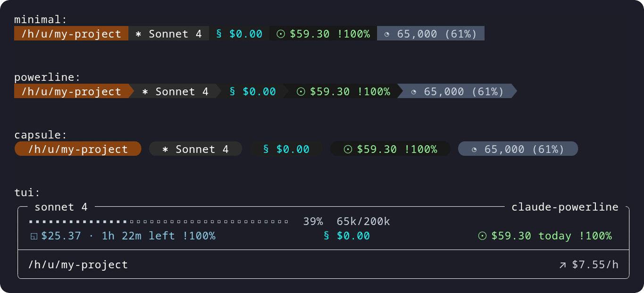Click the pie context icon in minimal row
Image resolution: width=644 pixels, height=293 pixels.
pyautogui.click(x=387, y=34)
